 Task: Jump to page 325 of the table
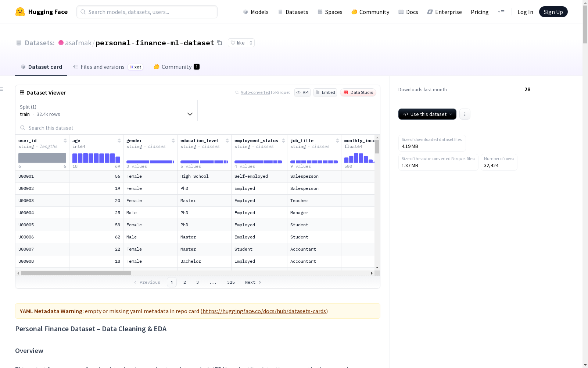coord(231,282)
